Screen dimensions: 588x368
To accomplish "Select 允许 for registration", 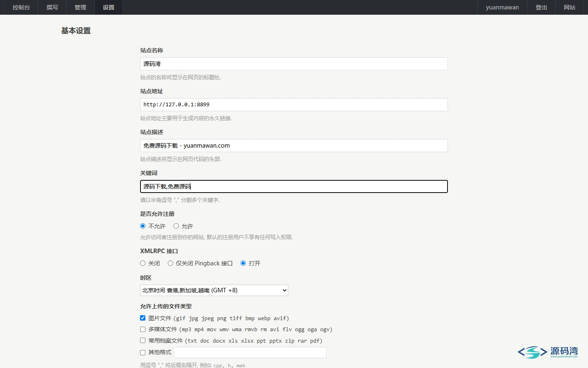I will pos(176,226).
